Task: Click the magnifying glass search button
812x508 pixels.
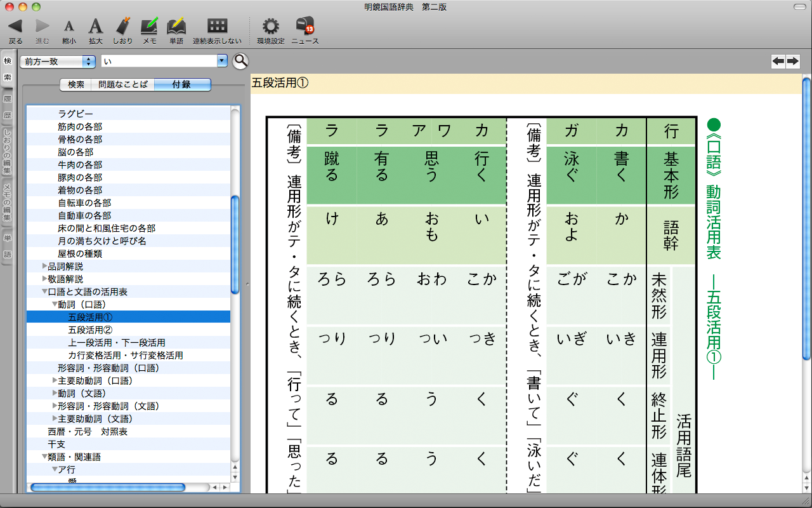Action: pyautogui.click(x=240, y=61)
